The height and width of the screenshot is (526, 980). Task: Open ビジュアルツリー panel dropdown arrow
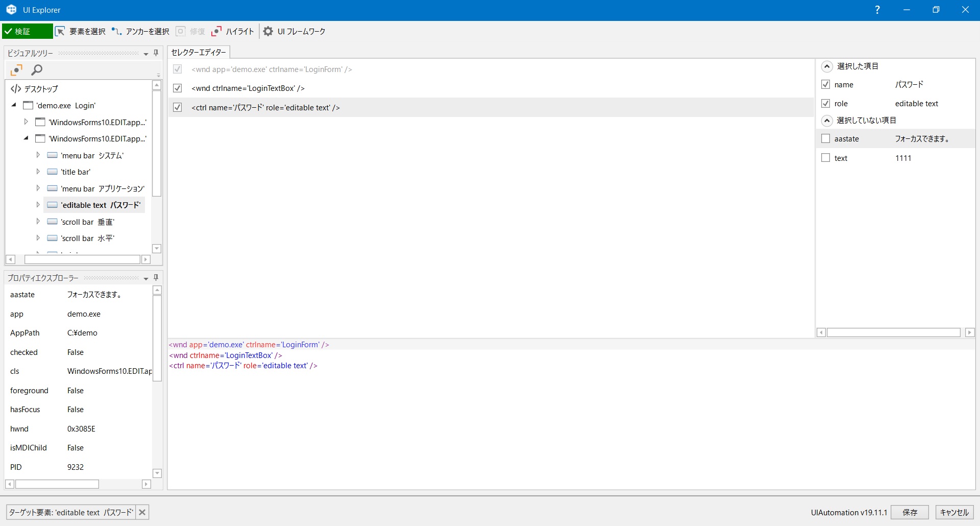click(146, 54)
